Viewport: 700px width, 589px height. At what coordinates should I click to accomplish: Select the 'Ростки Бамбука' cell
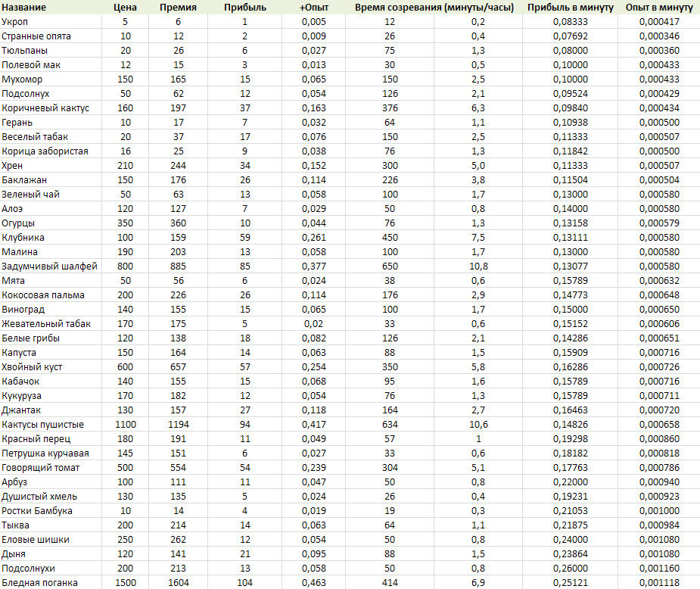[37, 511]
